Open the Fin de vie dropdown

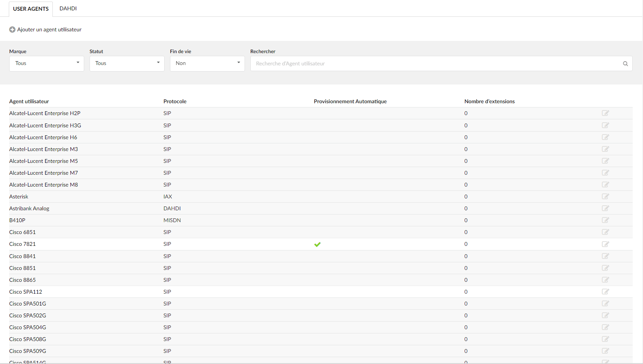tap(207, 63)
